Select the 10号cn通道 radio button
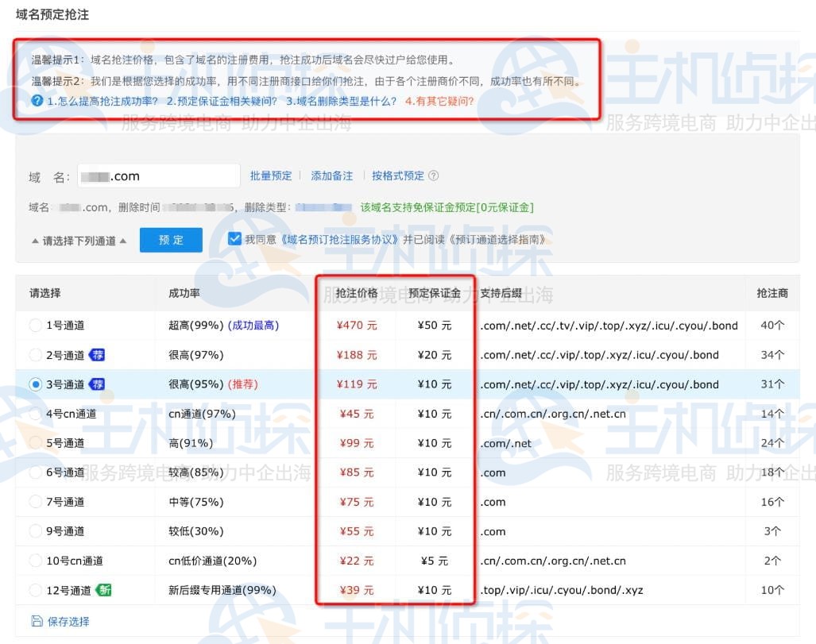This screenshot has width=816, height=644. pyautogui.click(x=33, y=561)
